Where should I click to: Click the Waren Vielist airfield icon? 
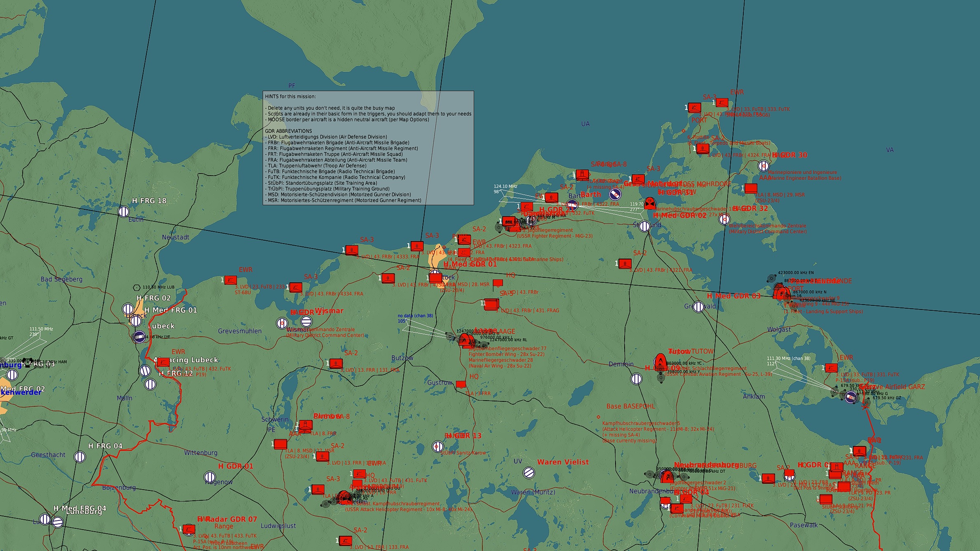pos(529,473)
